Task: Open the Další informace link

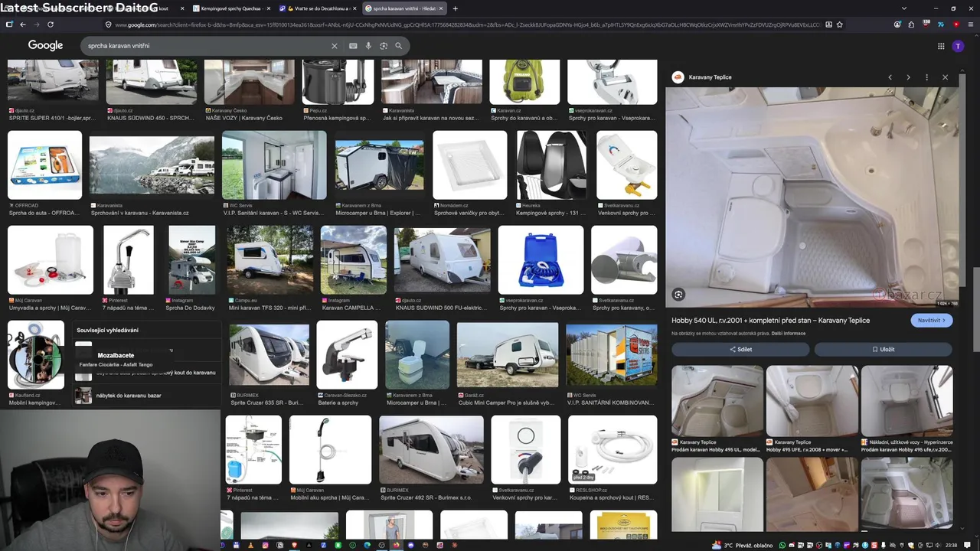Action: [788, 334]
